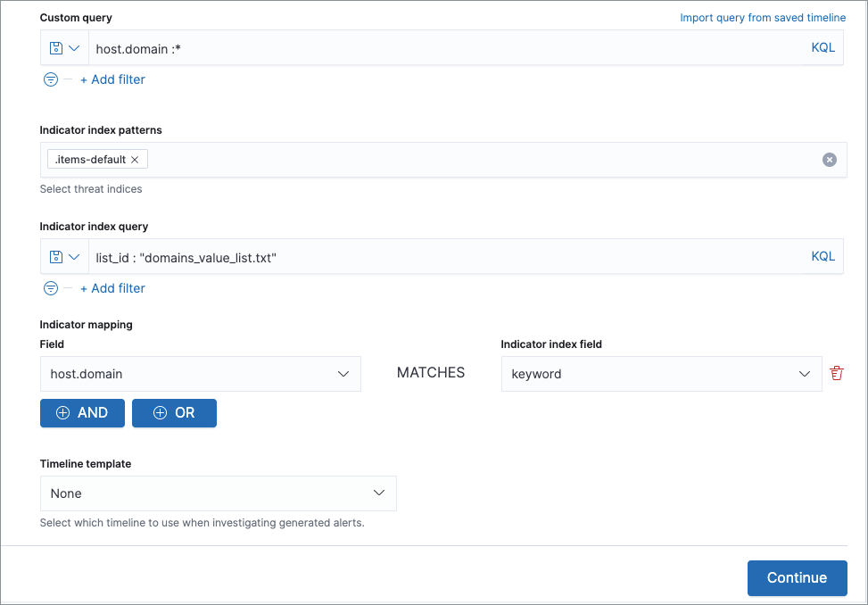Add an AND mapping condition
Viewport: 868px width, 605px height.
(82, 413)
